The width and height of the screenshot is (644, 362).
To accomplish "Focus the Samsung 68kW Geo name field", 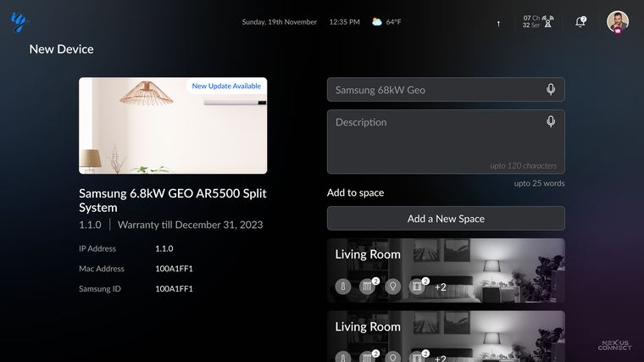I will pos(446,90).
